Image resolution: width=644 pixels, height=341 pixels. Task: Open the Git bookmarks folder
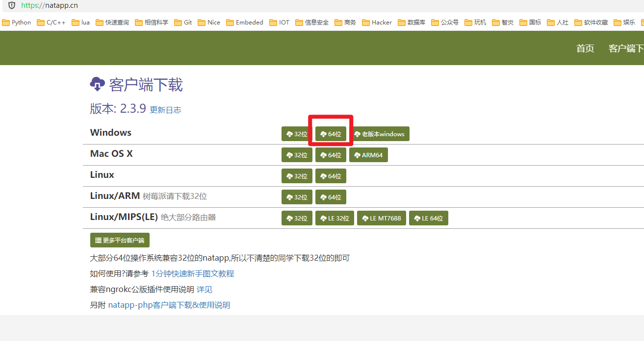(183, 23)
